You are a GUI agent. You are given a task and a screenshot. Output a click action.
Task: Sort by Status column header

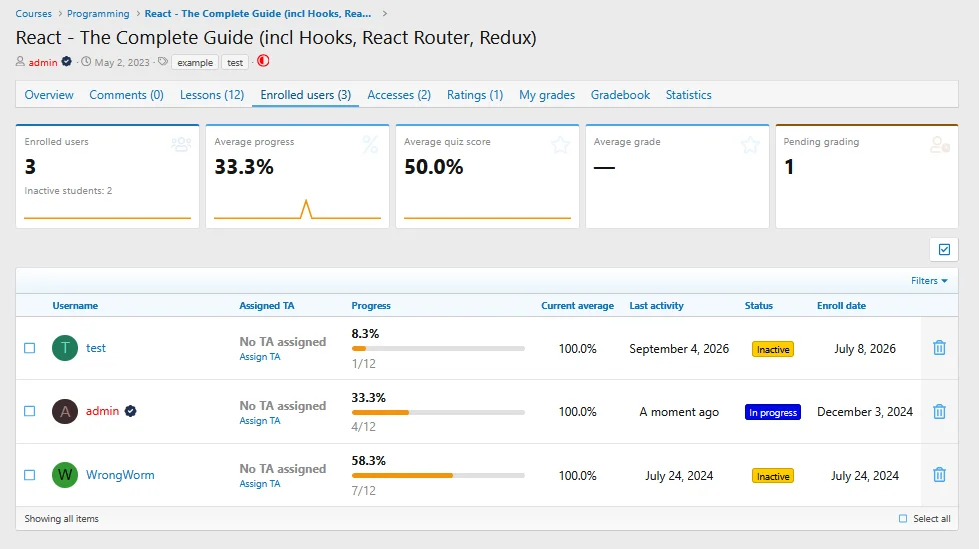pos(759,305)
